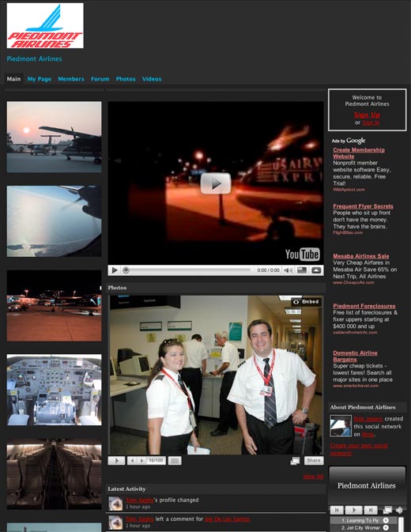The width and height of the screenshot is (411, 532).
Task: Click the YouTube logo on the video
Action: pyautogui.click(x=302, y=254)
